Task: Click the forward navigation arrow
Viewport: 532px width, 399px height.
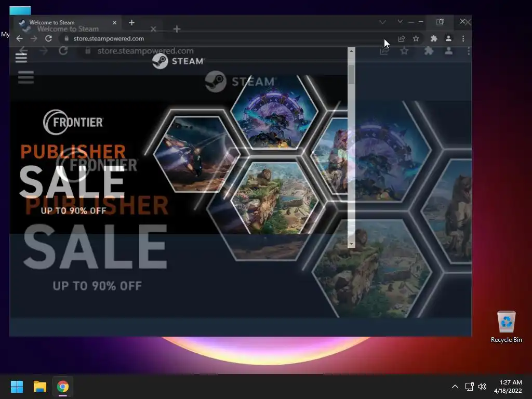Action: click(x=34, y=38)
